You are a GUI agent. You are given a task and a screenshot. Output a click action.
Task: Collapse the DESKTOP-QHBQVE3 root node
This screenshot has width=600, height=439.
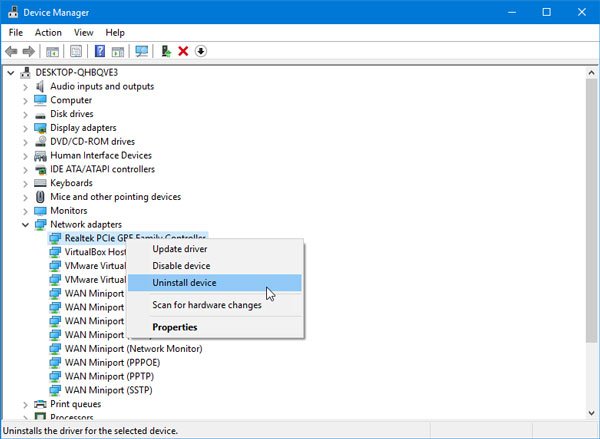click(11, 72)
